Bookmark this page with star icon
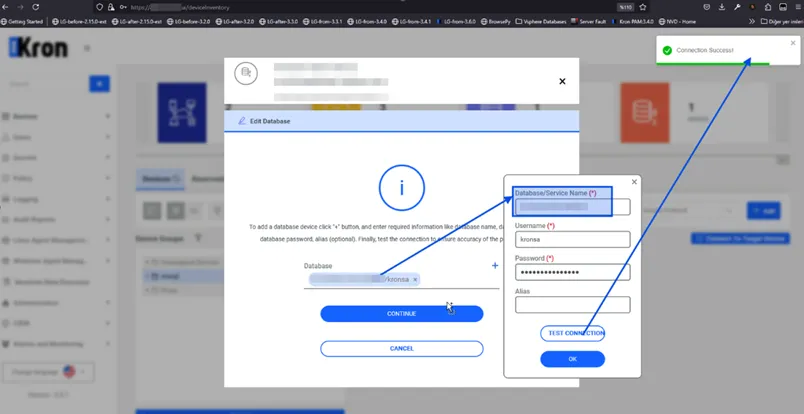804x414 pixels. click(643, 7)
